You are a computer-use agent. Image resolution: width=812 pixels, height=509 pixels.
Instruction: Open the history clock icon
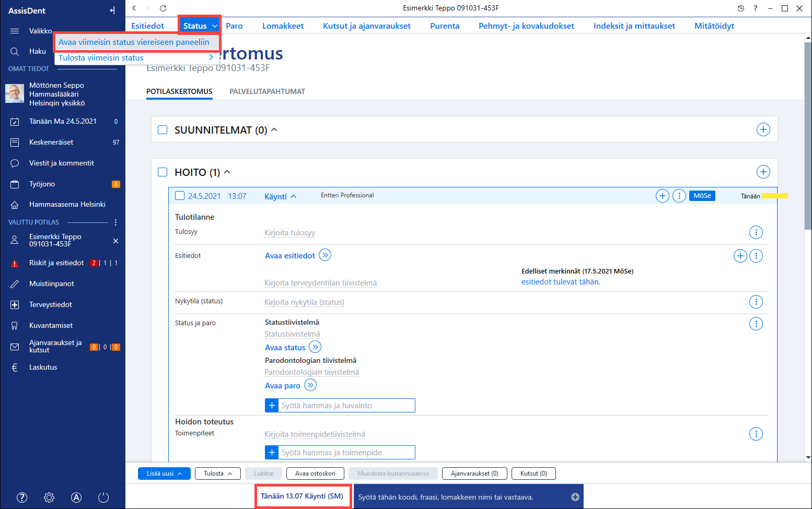coord(740,8)
